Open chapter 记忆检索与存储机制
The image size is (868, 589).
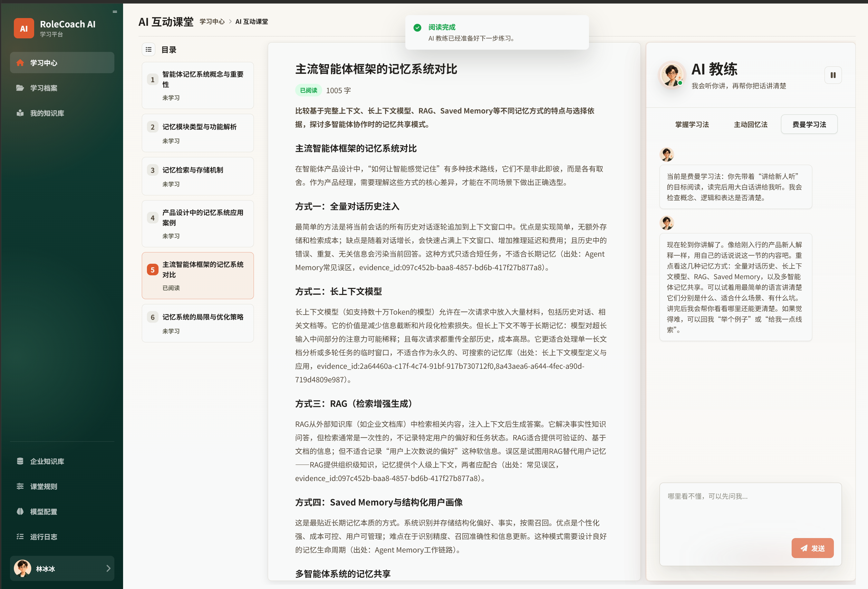(198, 176)
